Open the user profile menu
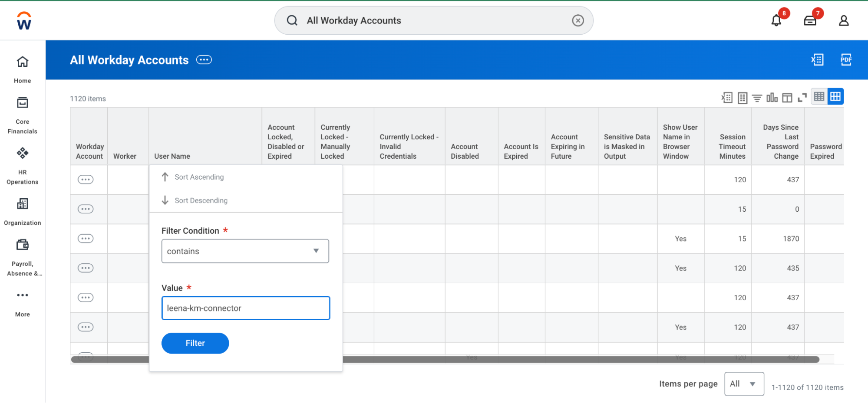 [843, 20]
